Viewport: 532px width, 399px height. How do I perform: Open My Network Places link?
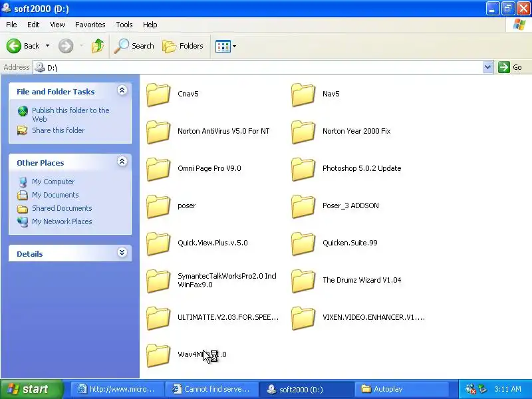coord(62,221)
